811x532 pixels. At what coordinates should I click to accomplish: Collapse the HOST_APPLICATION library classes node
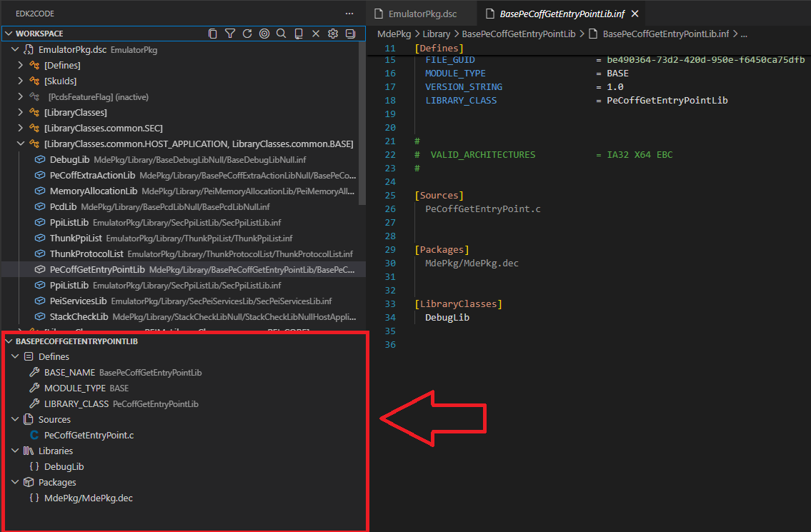pyautogui.click(x=20, y=144)
